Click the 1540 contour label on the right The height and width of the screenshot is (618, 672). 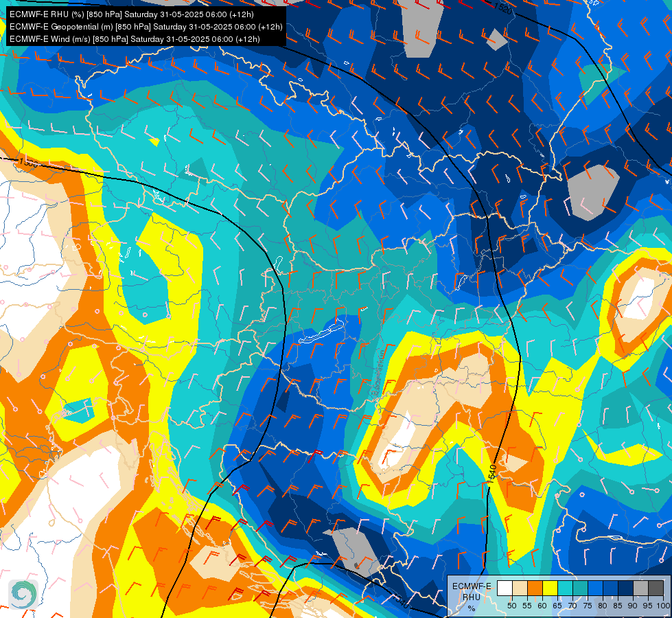492,474
